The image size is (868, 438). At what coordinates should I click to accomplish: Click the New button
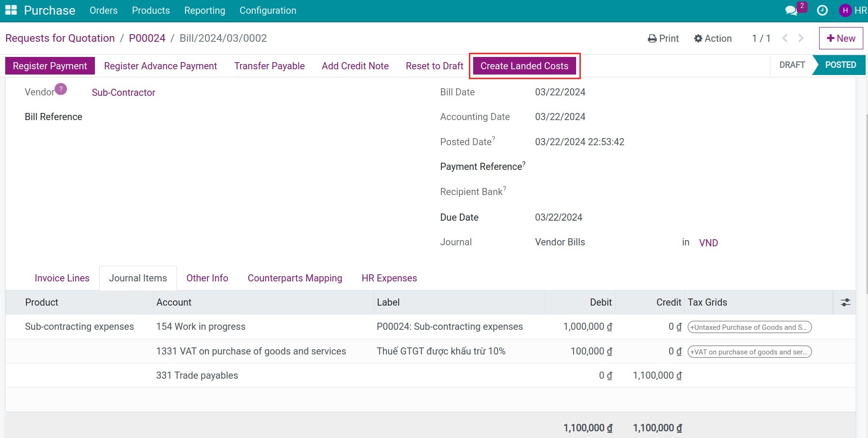tap(841, 38)
